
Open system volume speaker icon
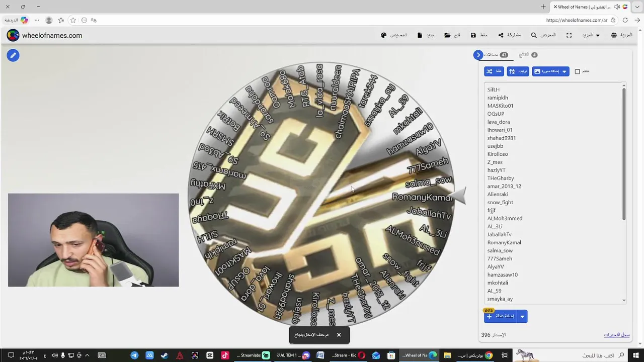tap(55, 355)
